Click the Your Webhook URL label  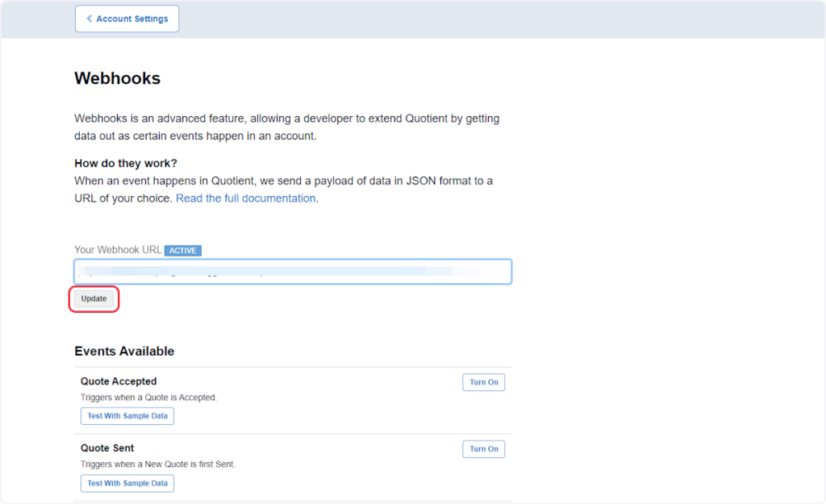[118, 250]
